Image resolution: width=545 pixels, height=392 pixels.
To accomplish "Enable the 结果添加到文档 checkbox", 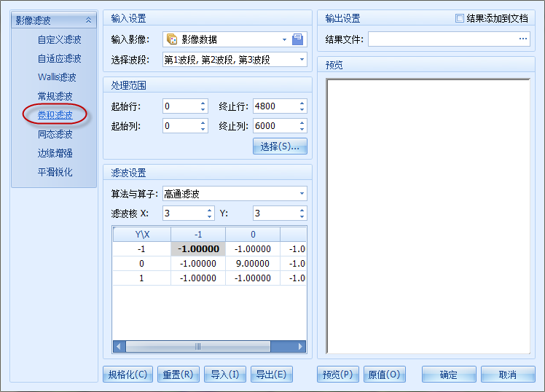I will click(460, 18).
